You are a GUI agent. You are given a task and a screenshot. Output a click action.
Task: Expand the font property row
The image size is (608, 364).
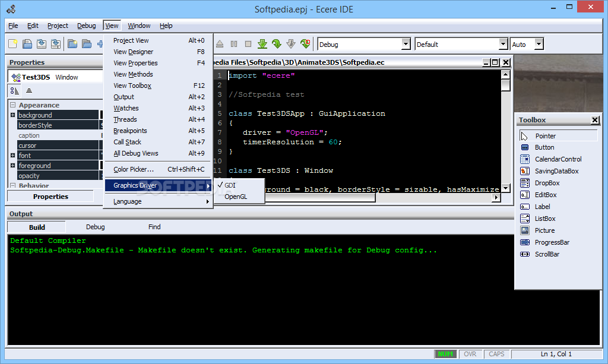click(13, 156)
